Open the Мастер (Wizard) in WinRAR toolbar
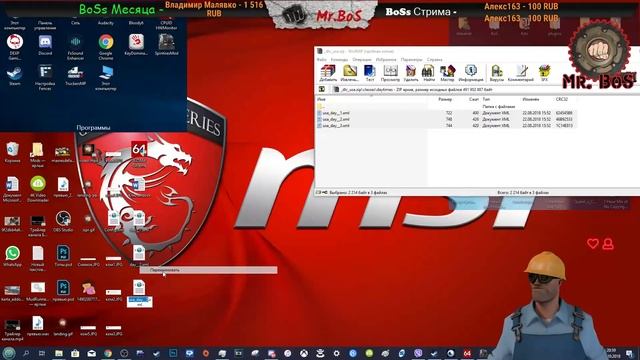Screen dimensions: 640x360 (447, 73)
